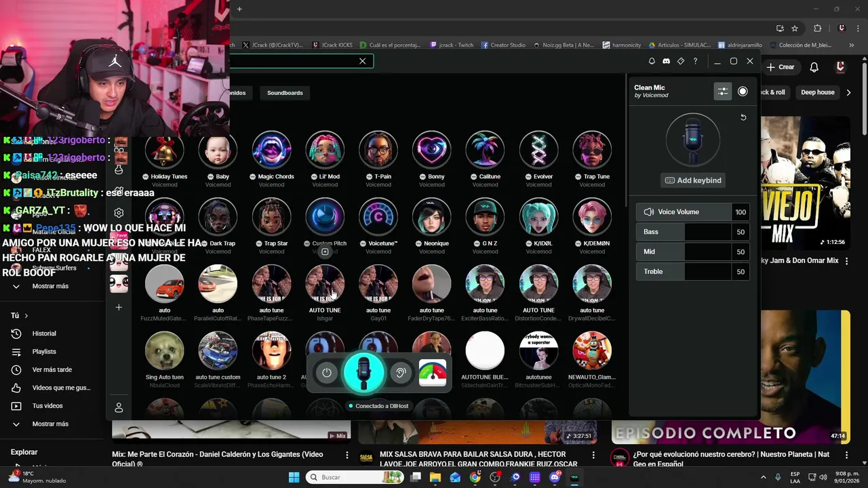Click the Add keybind button
Image resolution: width=868 pixels, height=488 pixels.
(693, 180)
